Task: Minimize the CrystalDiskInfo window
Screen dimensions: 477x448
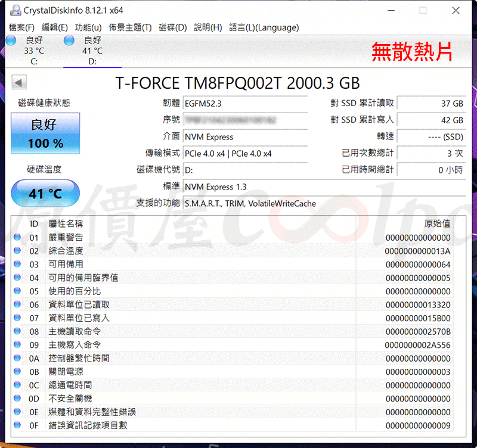Action: tap(391, 10)
